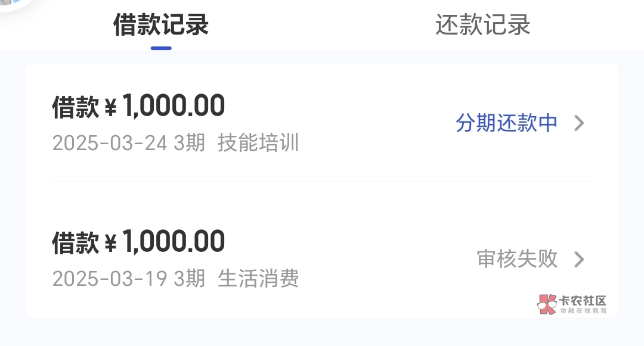Click the 卡农社区 watermark logo icon
Viewport: 644px width, 346px height.
pyautogui.click(x=547, y=304)
